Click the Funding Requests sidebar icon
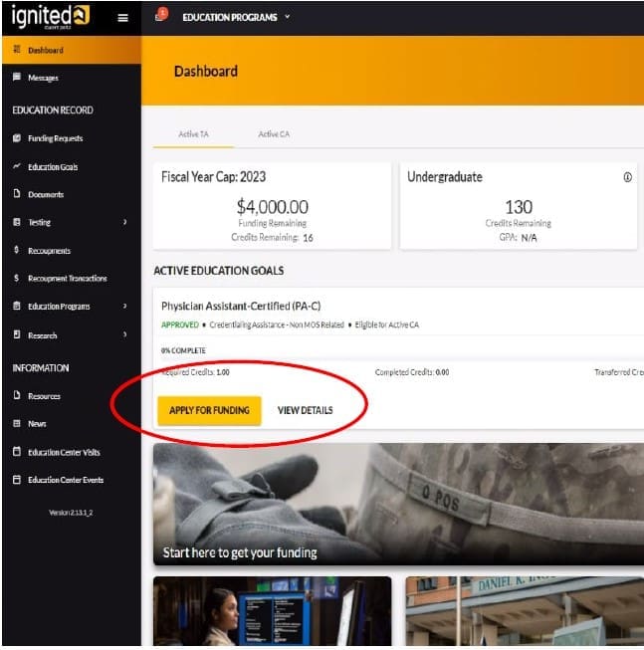Image resolution: width=644 pixels, height=650 pixels. click(x=17, y=138)
